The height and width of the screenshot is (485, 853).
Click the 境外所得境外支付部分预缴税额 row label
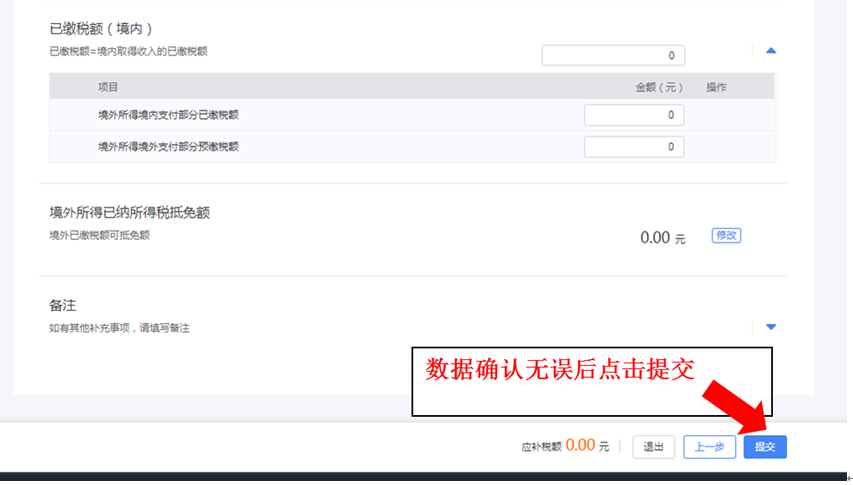click(x=168, y=147)
